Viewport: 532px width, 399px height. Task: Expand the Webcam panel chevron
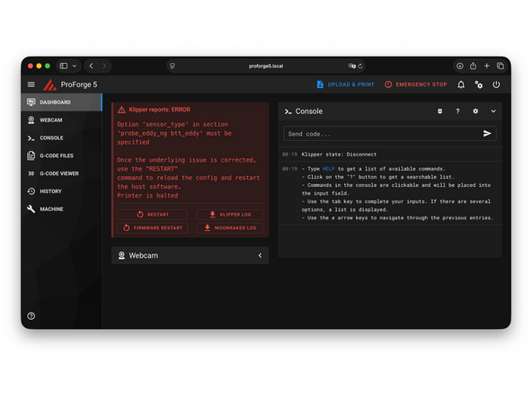(260, 255)
